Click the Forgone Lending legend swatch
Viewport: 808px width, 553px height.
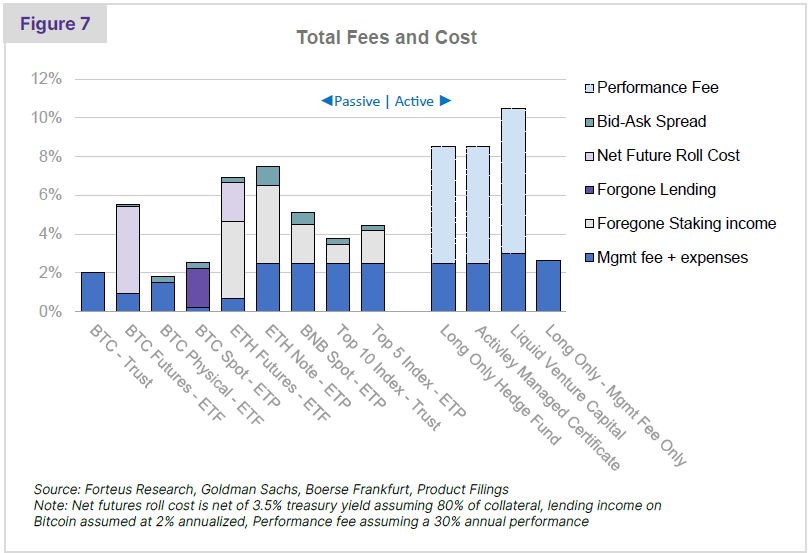click(x=590, y=190)
